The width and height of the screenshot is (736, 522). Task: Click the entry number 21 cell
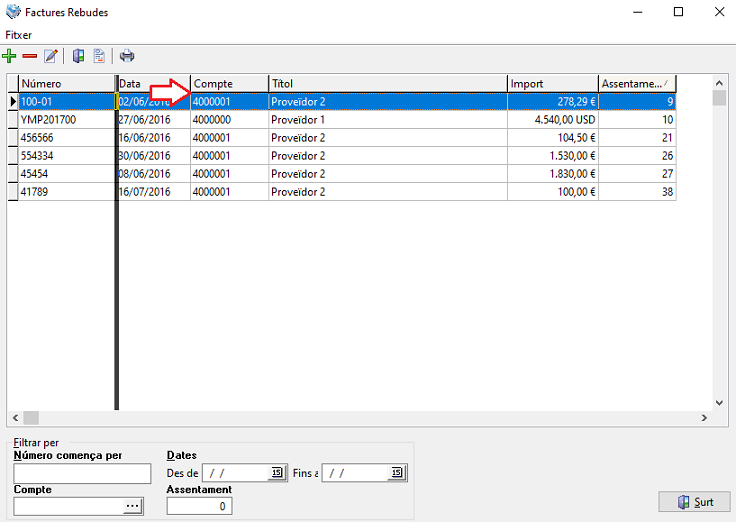point(637,138)
